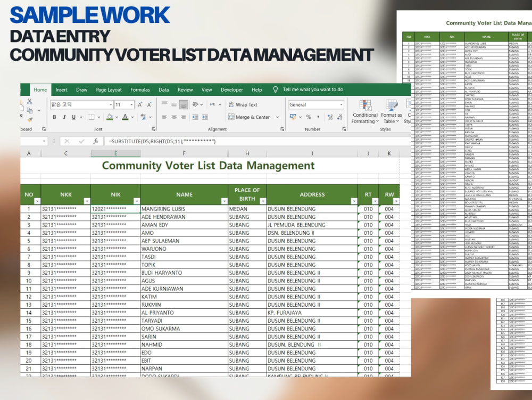Click the Center horizontally icon
Screen dimensions: 532x400
(x=174, y=117)
